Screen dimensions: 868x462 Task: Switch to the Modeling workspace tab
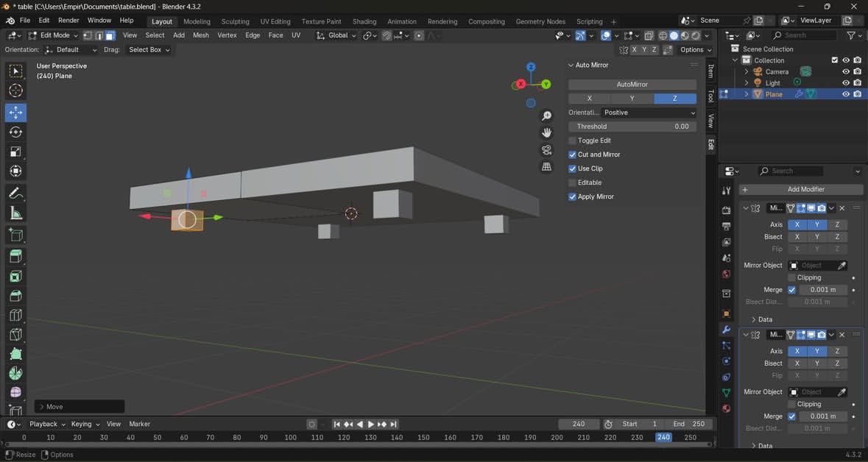(197, 21)
